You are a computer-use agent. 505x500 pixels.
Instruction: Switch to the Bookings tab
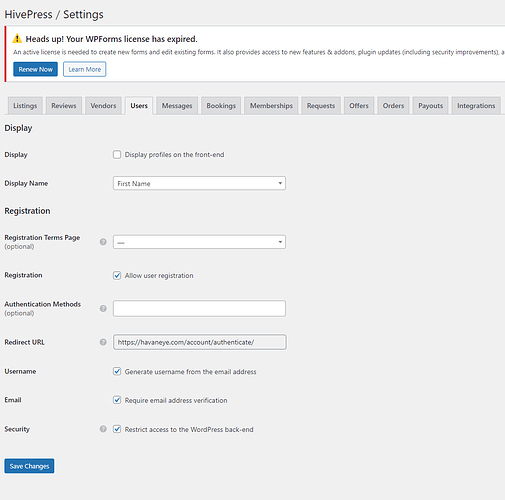click(221, 106)
